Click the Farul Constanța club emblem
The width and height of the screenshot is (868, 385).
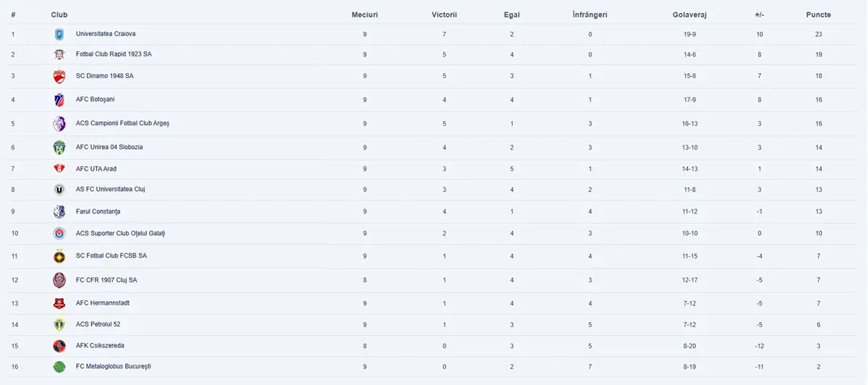click(59, 211)
